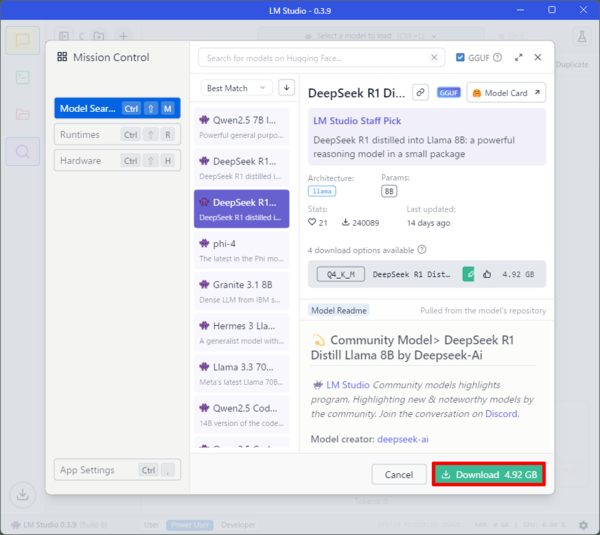Viewport: 600px width, 535px height.
Task: Click the Mission Control grid icon
Action: point(62,57)
